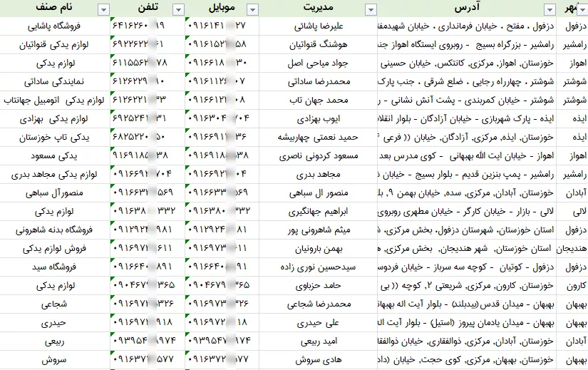The image size is (588, 370).
Task: Click city cell کارون
Action: click(572, 286)
